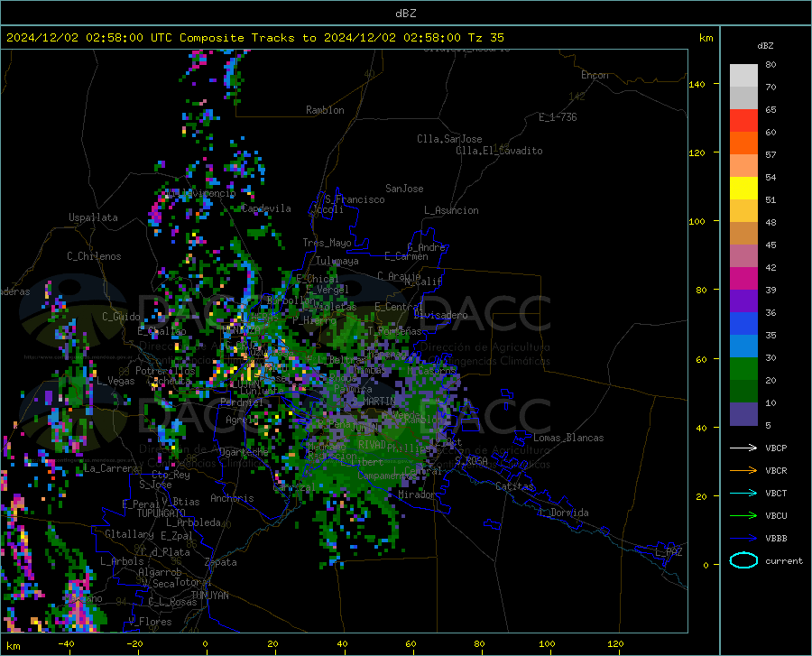The width and height of the screenshot is (812, 656).
Task: Click the VBCT legend label
Action: click(776, 493)
